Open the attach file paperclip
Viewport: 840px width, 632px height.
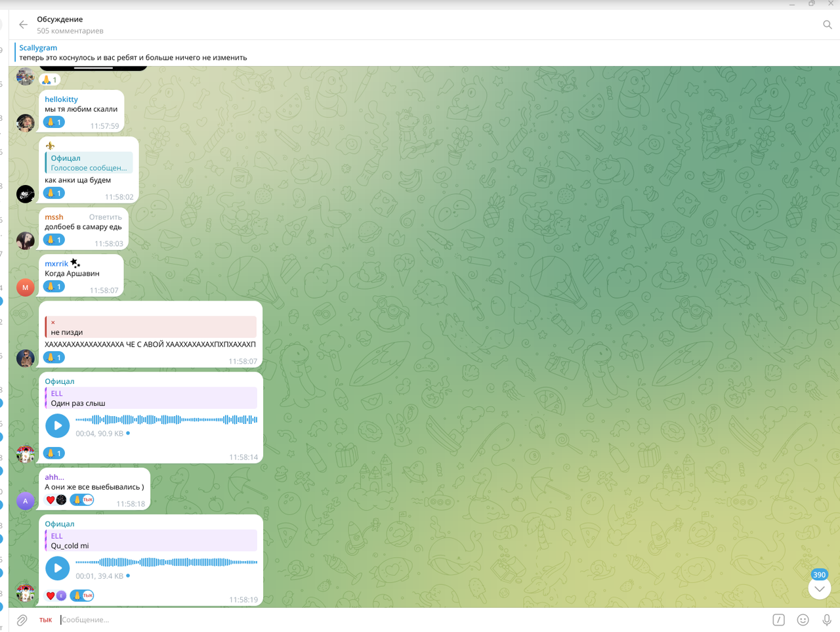(x=22, y=620)
